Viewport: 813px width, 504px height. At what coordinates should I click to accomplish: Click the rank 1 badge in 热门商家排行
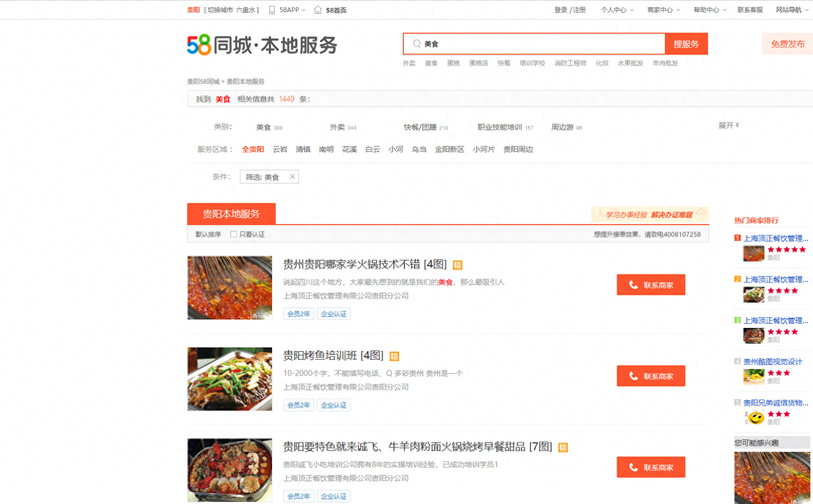tap(738, 238)
